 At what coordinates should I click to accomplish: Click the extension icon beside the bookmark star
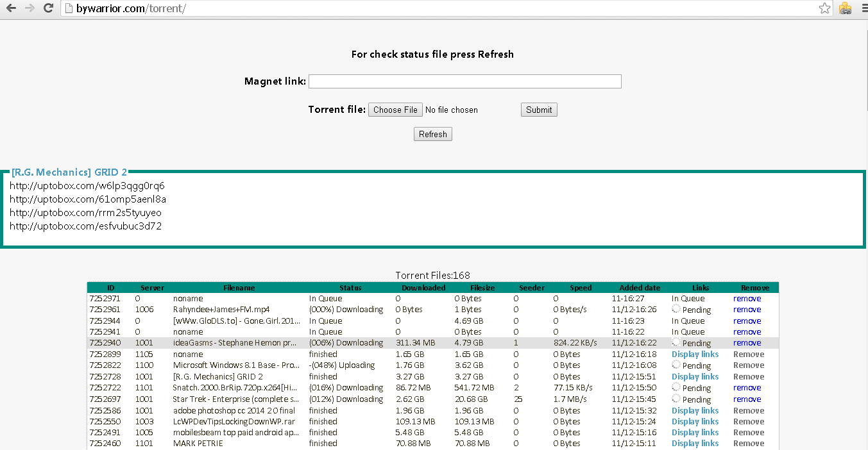pos(846,8)
